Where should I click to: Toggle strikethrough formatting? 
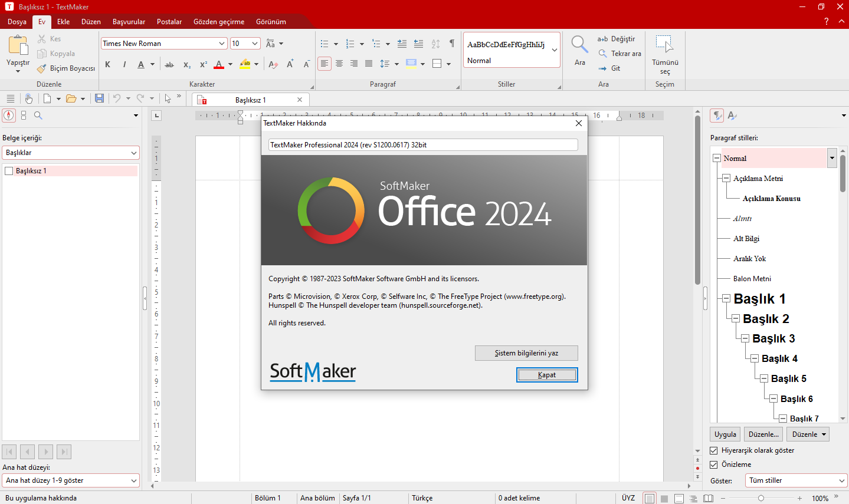click(169, 64)
